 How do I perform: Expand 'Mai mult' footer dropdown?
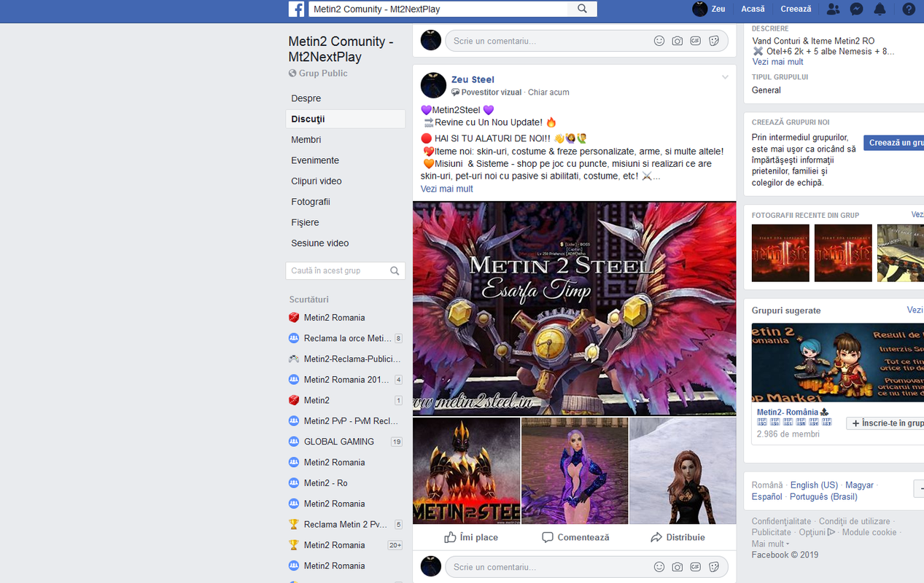tap(770, 544)
